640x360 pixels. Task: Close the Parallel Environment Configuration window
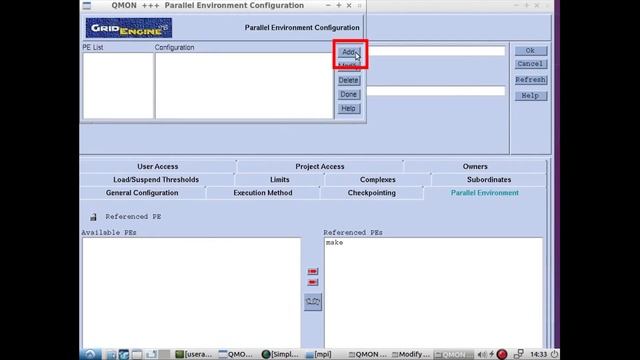tap(349, 6)
